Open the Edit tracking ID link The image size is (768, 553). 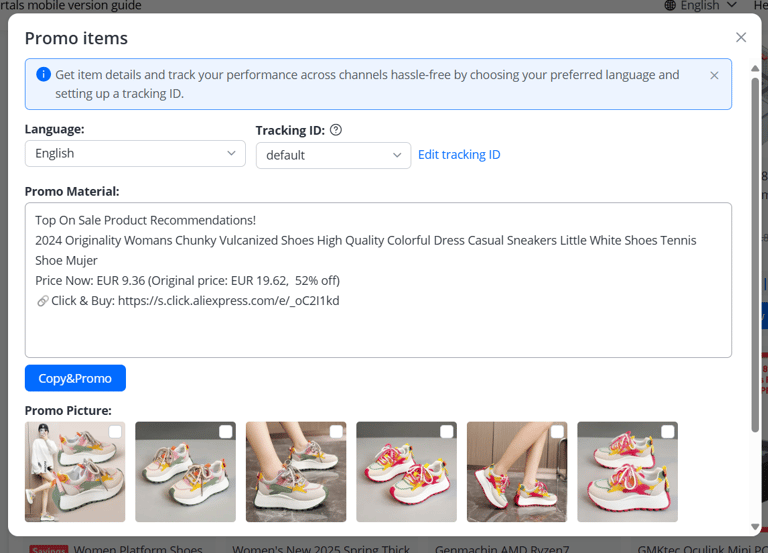coord(459,155)
